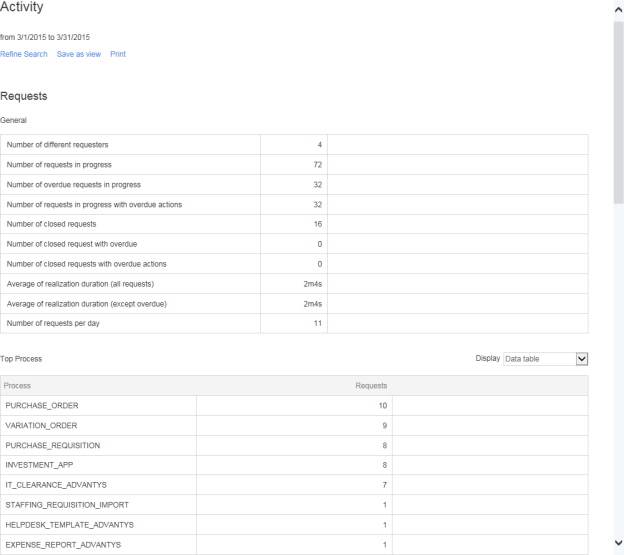Open the VARIATION_ORDER requests count 9

[384, 426]
